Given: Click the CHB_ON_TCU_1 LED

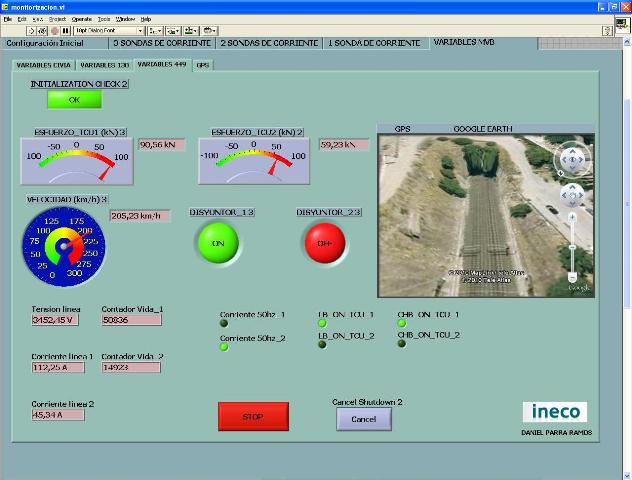Looking at the screenshot, I should [401, 323].
